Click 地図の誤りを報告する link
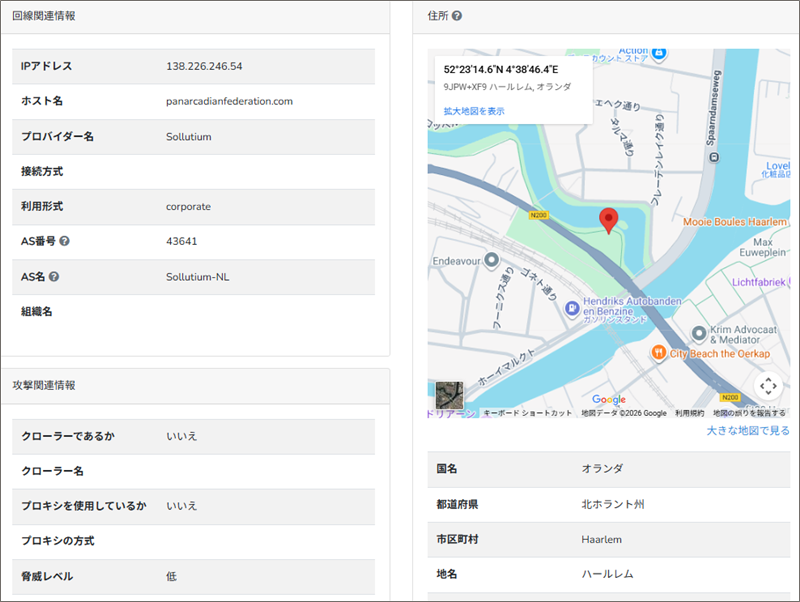 749,413
